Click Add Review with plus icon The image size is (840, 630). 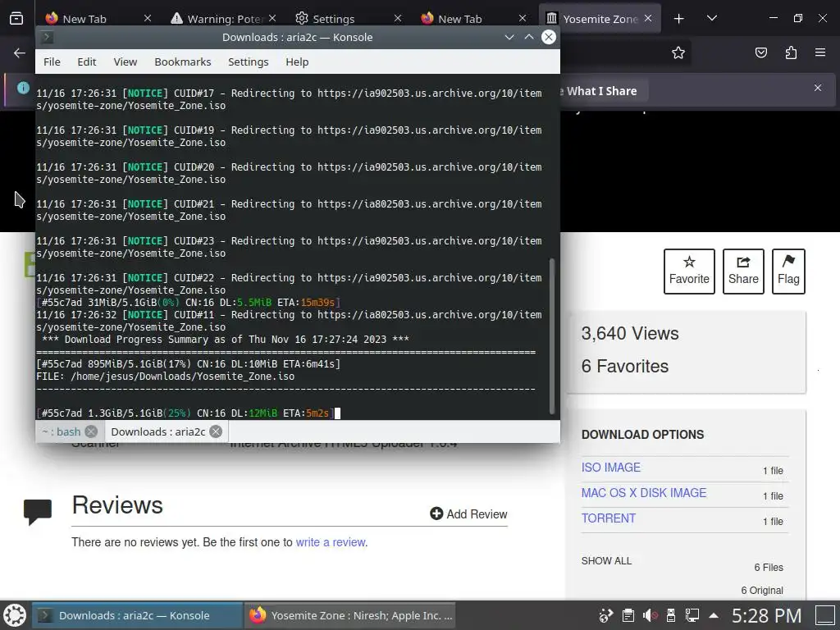[x=468, y=514]
